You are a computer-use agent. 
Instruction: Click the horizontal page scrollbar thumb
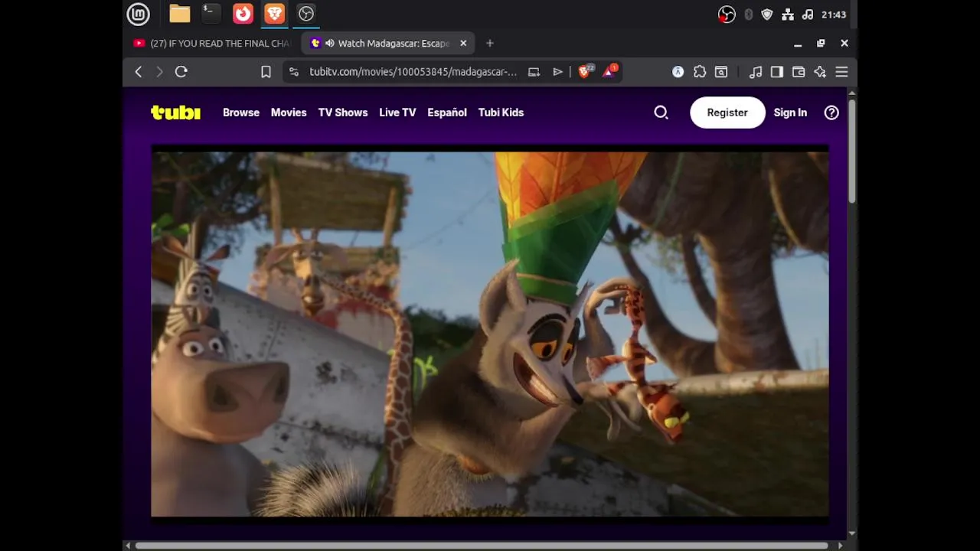click(x=481, y=546)
